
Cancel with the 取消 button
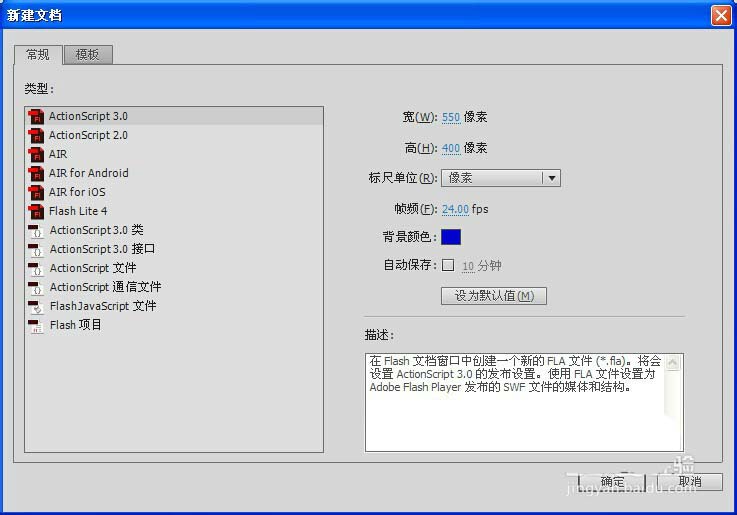(690, 482)
